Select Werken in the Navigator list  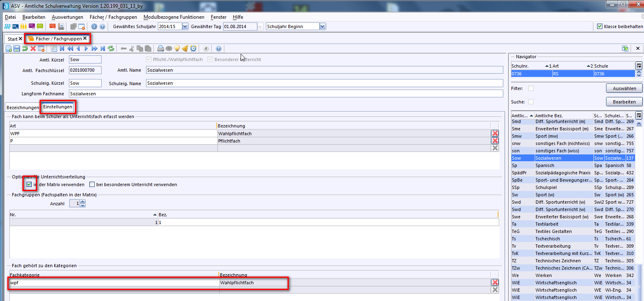[573, 275]
